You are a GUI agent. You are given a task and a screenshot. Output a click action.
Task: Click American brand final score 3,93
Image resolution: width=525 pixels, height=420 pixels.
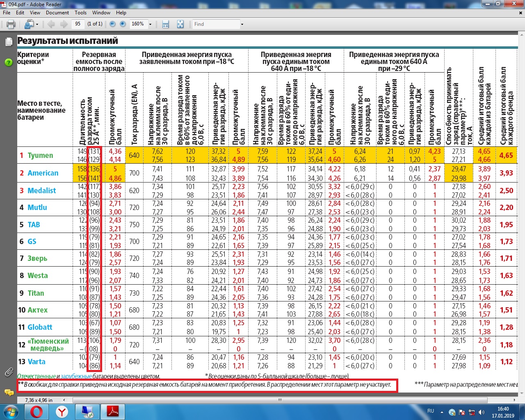coord(506,173)
